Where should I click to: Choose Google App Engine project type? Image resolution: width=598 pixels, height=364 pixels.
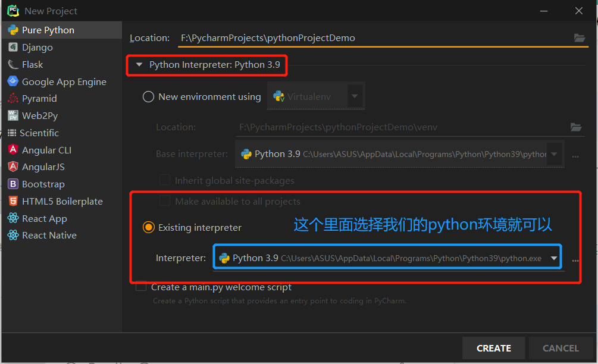[x=62, y=81]
